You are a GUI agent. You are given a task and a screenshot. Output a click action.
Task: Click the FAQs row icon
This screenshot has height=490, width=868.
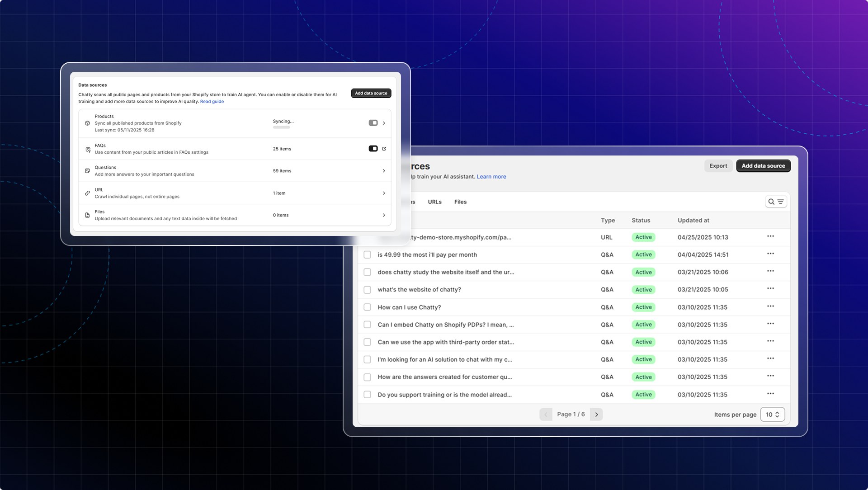[x=88, y=149]
